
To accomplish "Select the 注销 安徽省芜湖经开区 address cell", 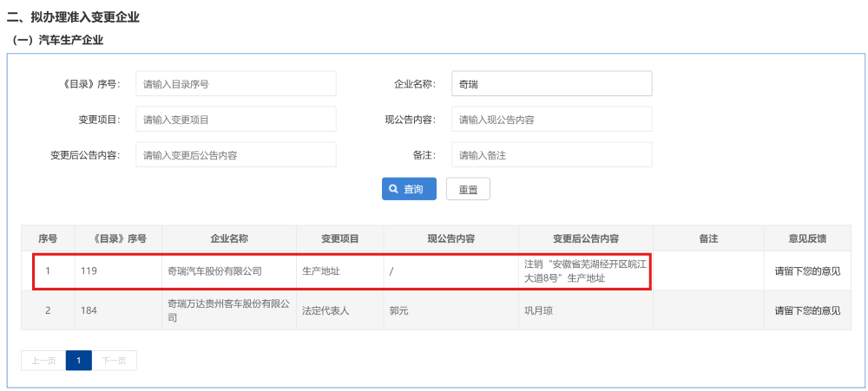I will 586,271.
